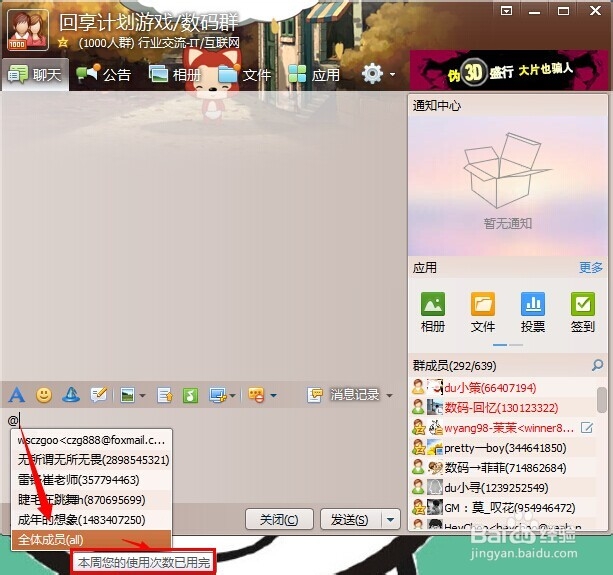The width and height of the screenshot is (613, 575).
Task: Open the 签到 check-in app
Action: point(583,312)
